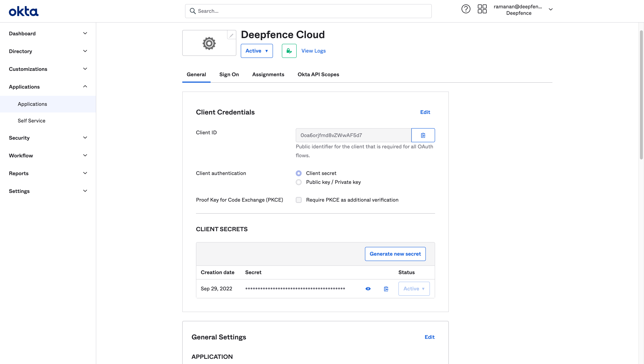This screenshot has height=364, width=644.
Task: Open the user account dropdown chevron
Action: click(x=551, y=9)
